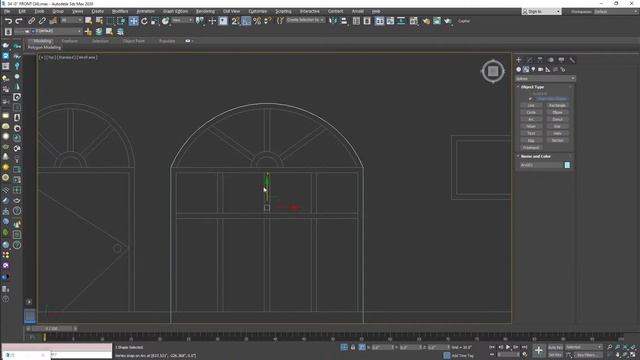
Task: Open the Motion command panel tab
Action: click(551, 60)
